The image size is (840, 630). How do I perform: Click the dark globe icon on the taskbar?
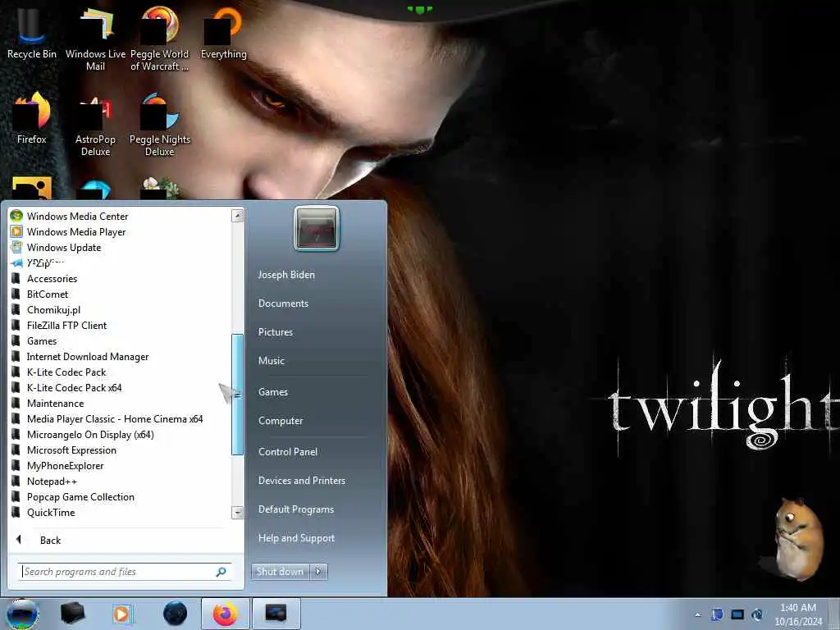(175, 614)
